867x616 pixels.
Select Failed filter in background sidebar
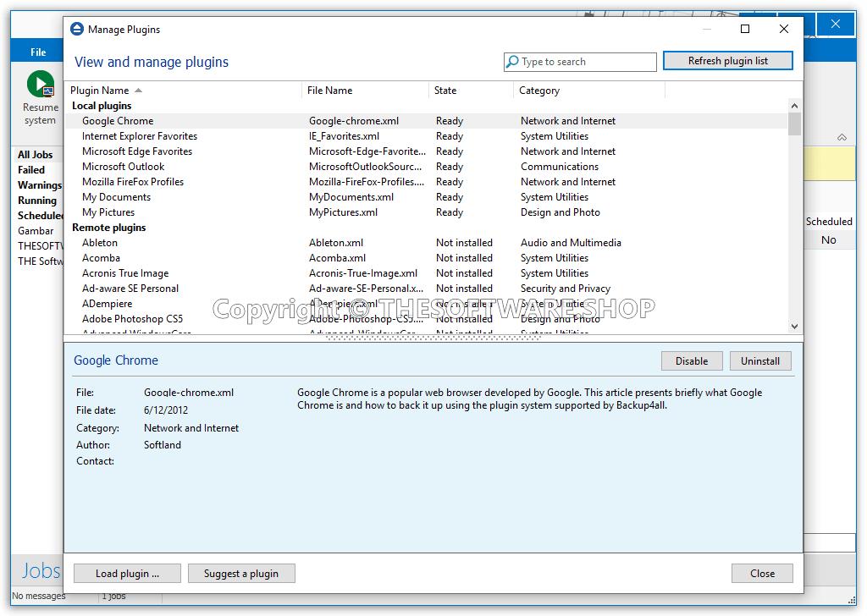[31, 170]
